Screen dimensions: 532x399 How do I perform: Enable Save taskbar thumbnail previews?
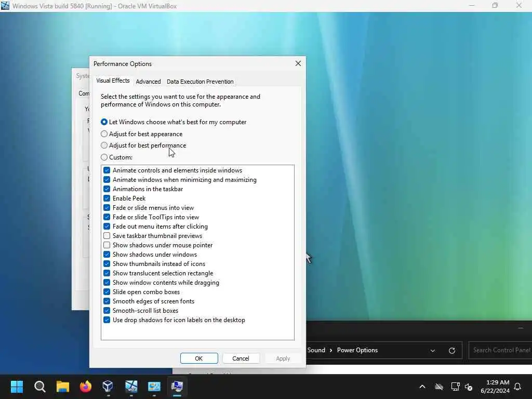pyautogui.click(x=107, y=236)
